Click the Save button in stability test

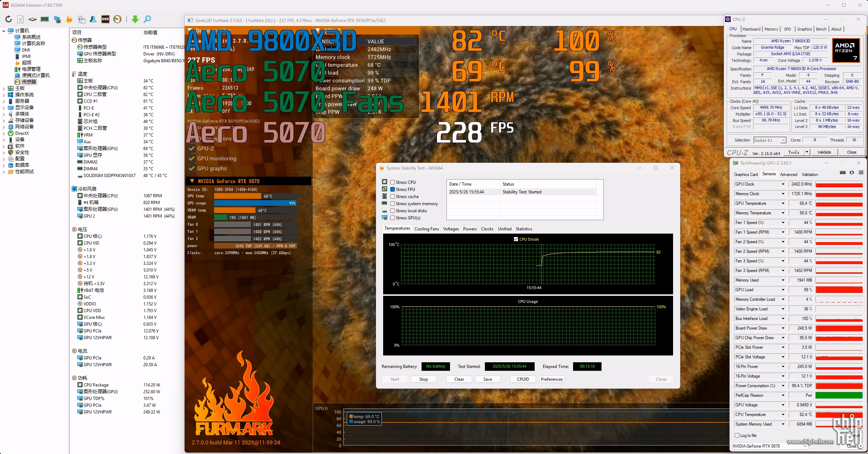[x=487, y=379]
